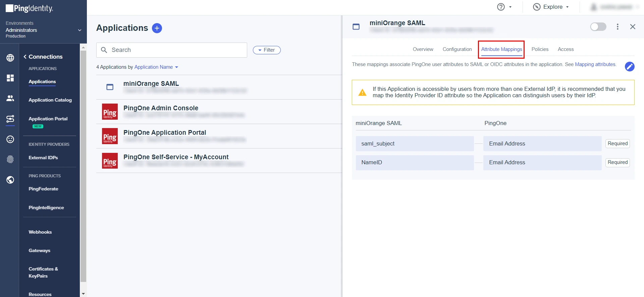Open the Filter dropdown
Screen dimensions: 644x297
[267, 50]
